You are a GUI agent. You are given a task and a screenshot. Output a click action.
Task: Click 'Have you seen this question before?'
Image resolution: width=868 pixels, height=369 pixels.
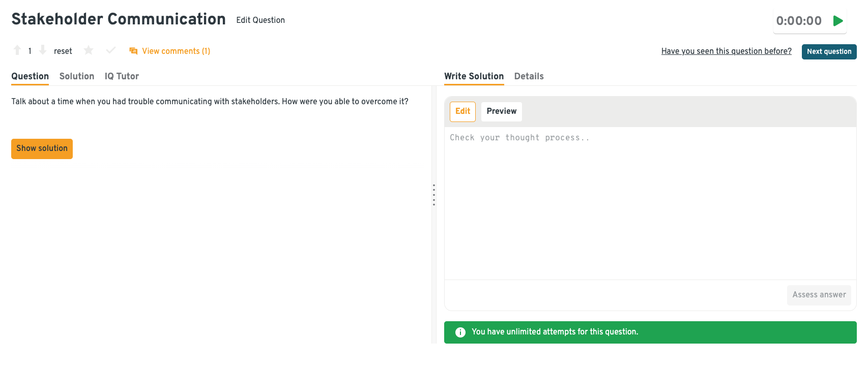coord(726,51)
